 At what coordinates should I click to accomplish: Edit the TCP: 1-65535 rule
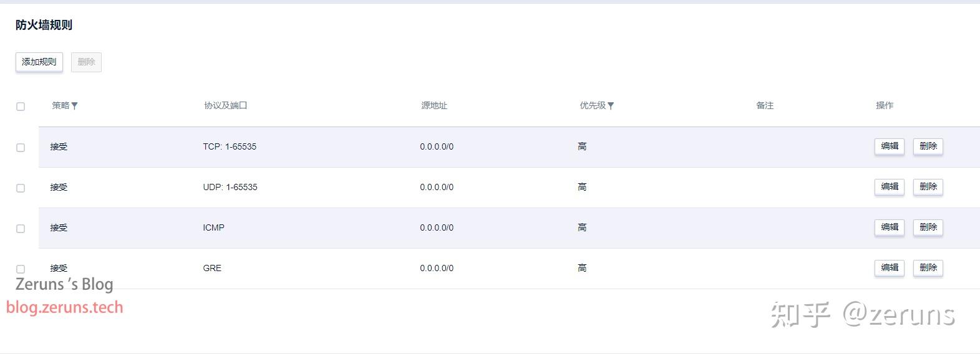tap(889, 146)
